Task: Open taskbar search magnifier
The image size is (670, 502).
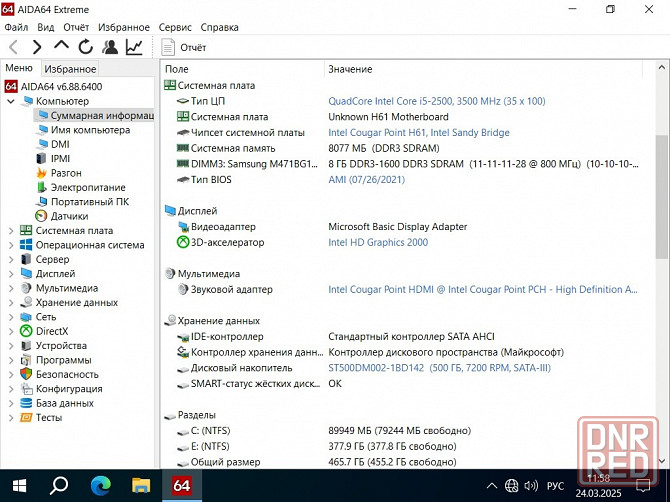Action: click(x=59, y=486)
